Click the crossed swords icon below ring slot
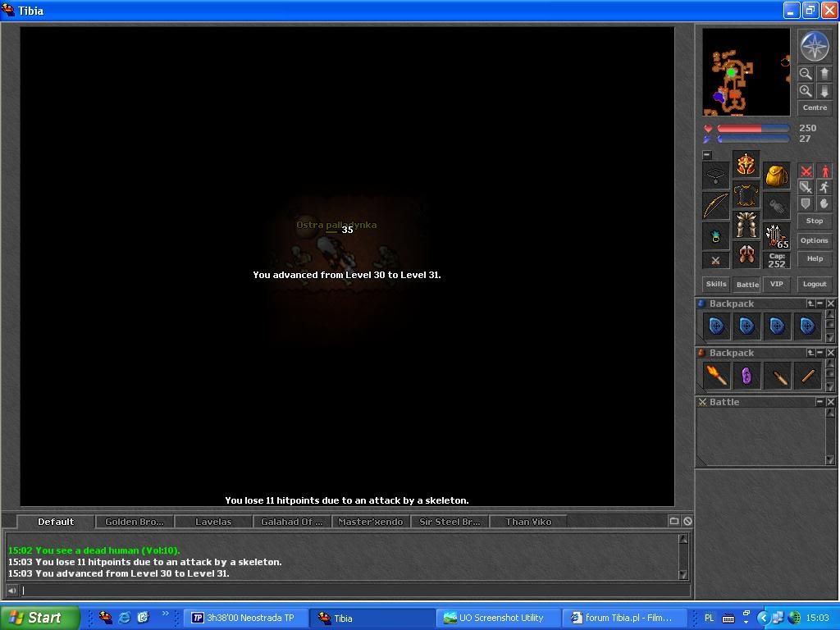Screen dimensions: 840x630 click(x=715, y=261)
